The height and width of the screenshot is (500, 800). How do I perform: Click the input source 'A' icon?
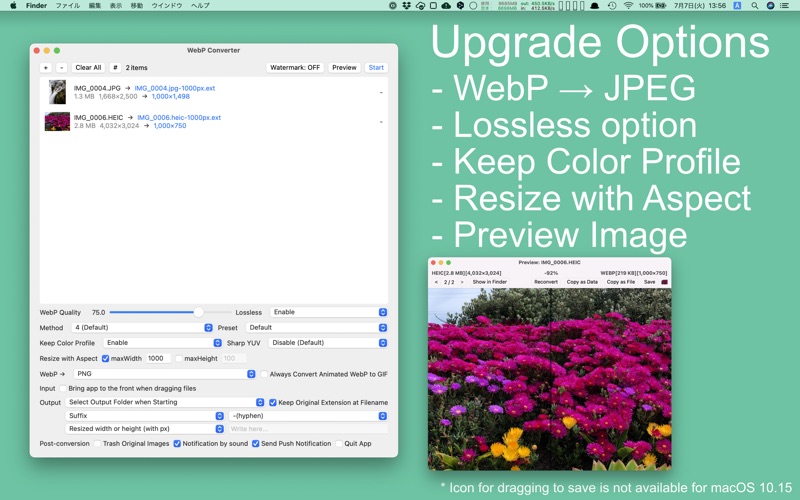coord(737,5)
